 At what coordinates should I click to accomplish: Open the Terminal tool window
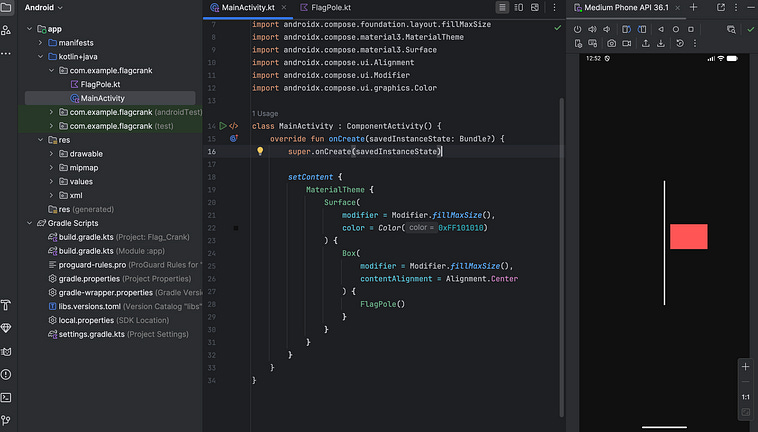(6, 397)
